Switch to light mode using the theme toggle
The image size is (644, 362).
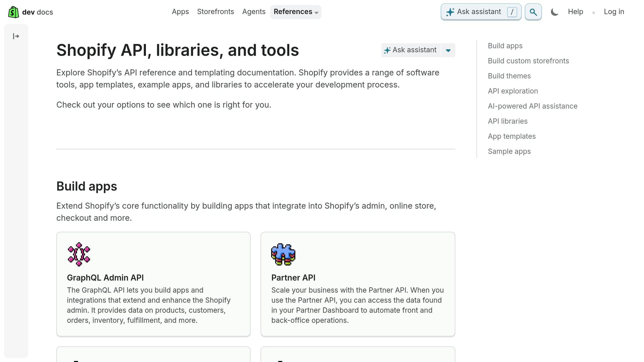point(554,12)
